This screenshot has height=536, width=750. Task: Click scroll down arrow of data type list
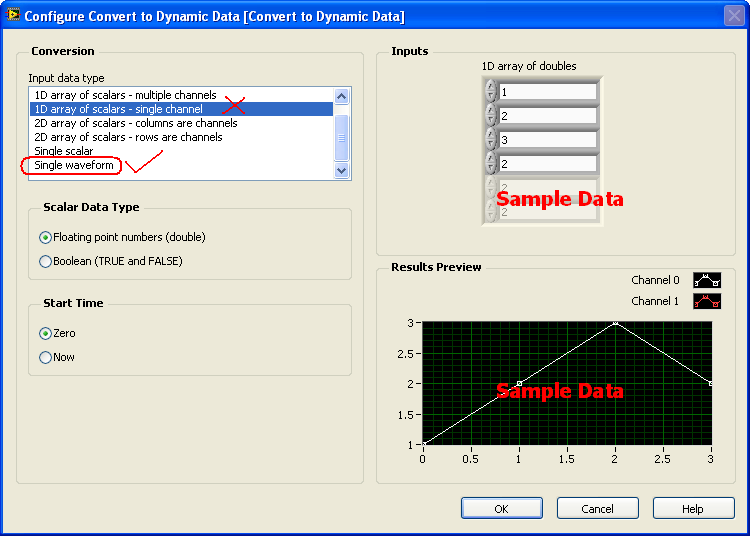[x=342, y=170]
